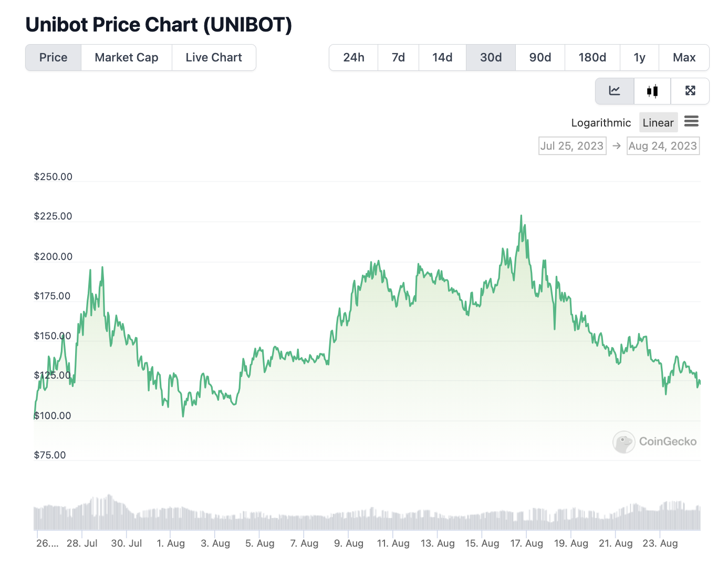This screenshot has width=728, height=564.
Task: Show the 1y price range
Action: tap(639, 57)
